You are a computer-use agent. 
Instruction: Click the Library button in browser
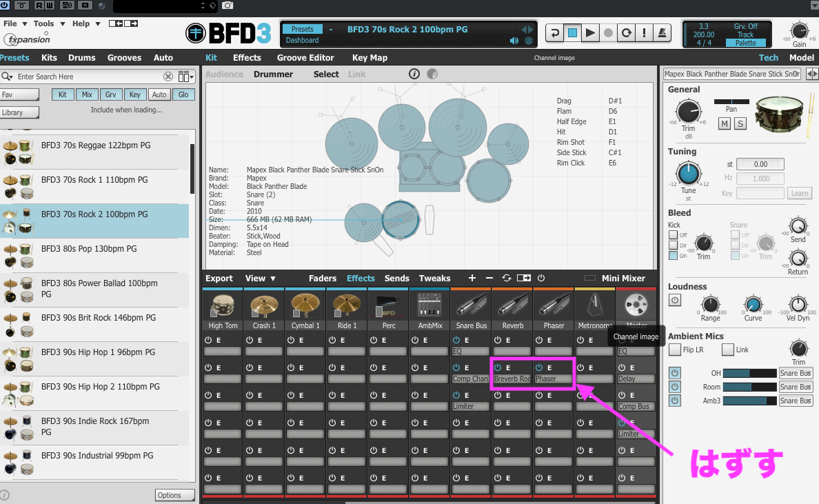19,112
